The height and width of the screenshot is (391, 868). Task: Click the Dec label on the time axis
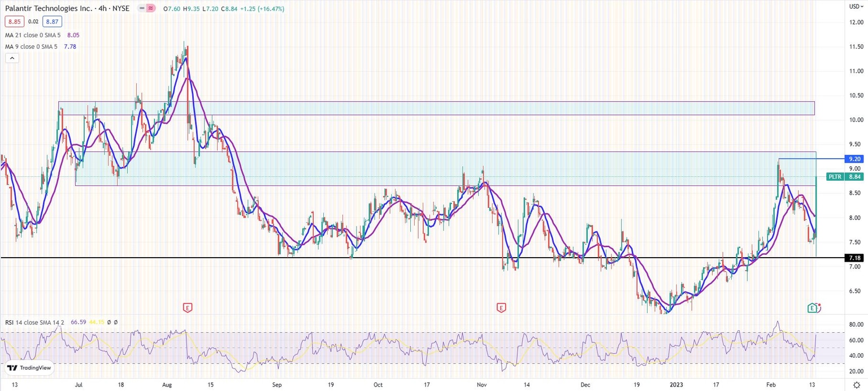(585, 384)
